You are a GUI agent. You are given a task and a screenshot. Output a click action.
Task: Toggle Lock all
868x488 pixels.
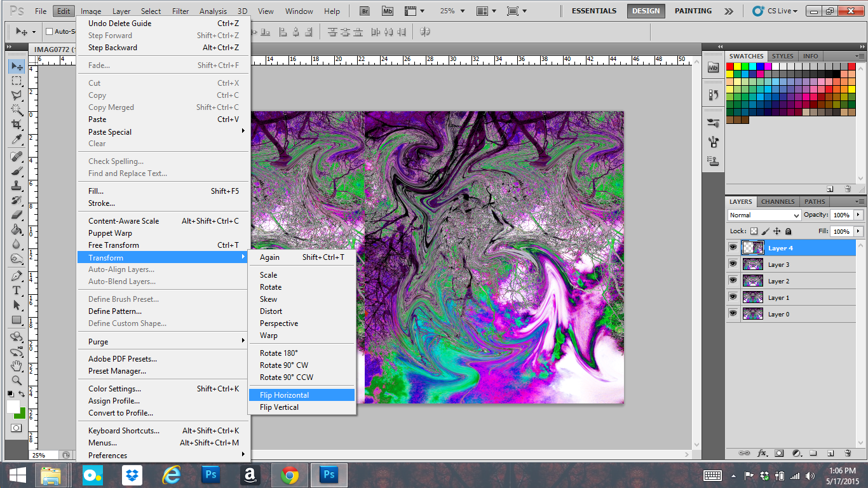[789, 232]
